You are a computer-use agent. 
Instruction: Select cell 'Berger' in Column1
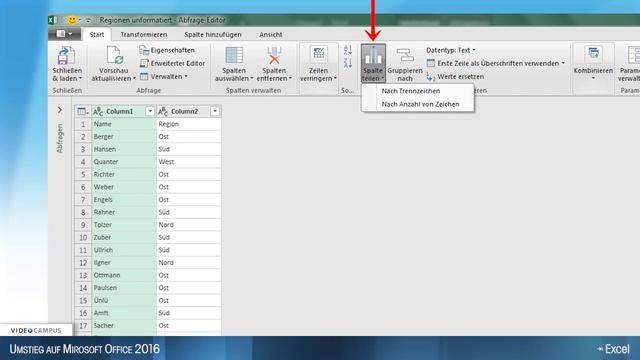click(124, 137)
